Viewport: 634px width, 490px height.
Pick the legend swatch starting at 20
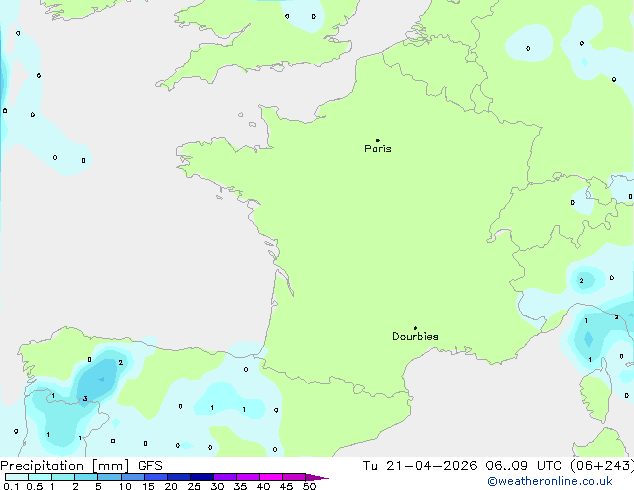tap(179, 477)
